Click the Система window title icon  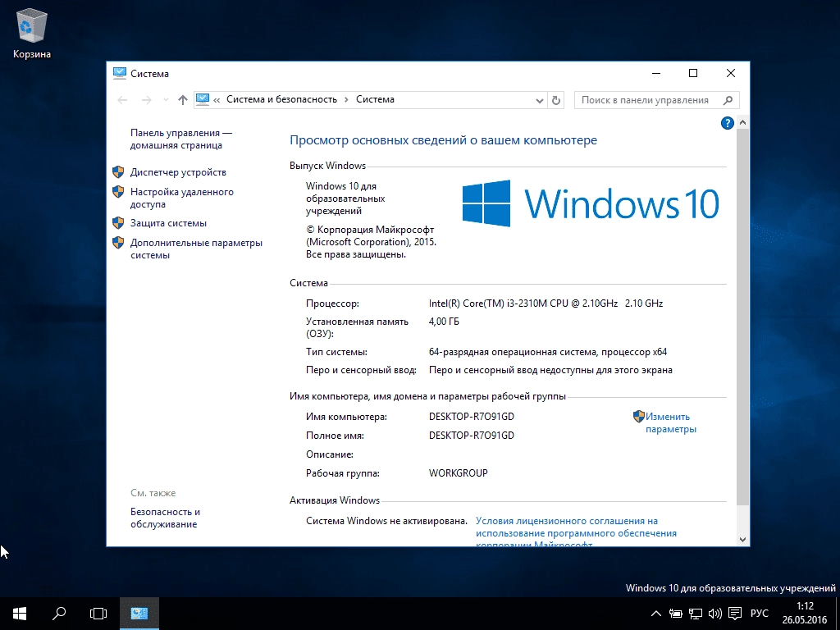tap(120, 73)
